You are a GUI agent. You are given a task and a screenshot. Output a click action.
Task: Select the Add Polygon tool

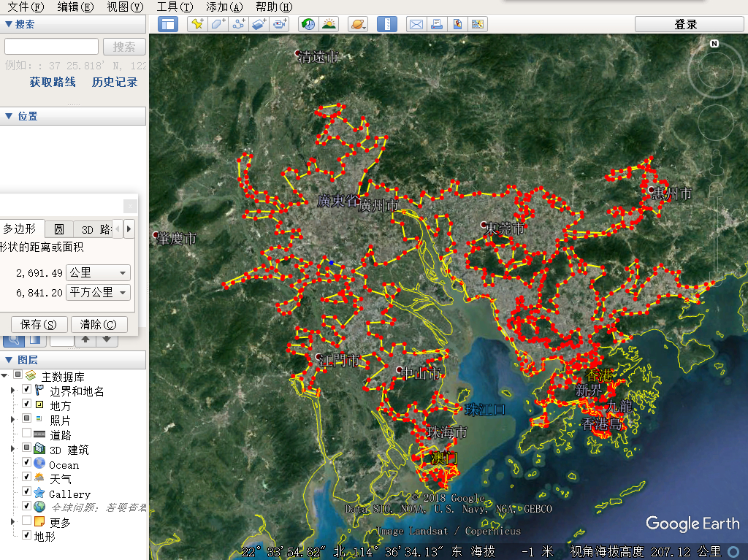[218, 24]
